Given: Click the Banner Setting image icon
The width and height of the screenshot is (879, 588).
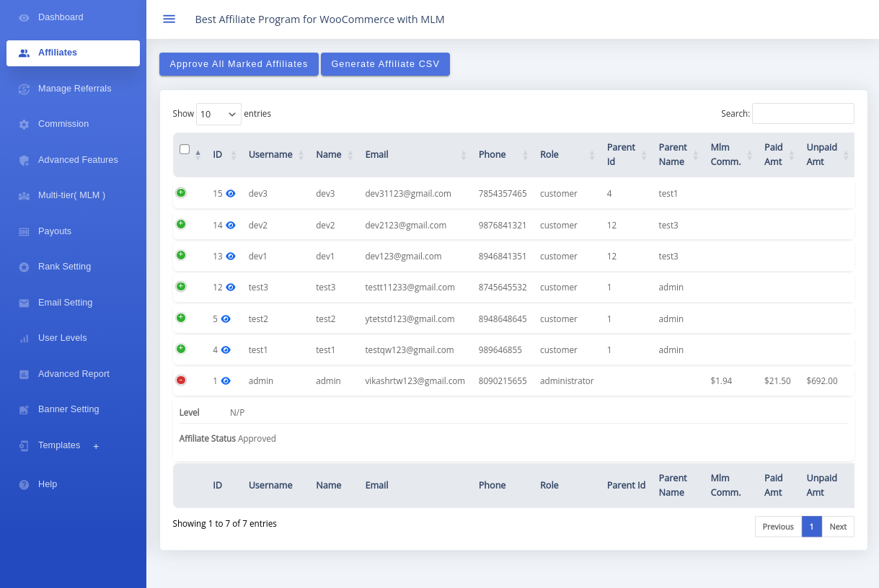Looking at the screenshot, I should 24,409.
